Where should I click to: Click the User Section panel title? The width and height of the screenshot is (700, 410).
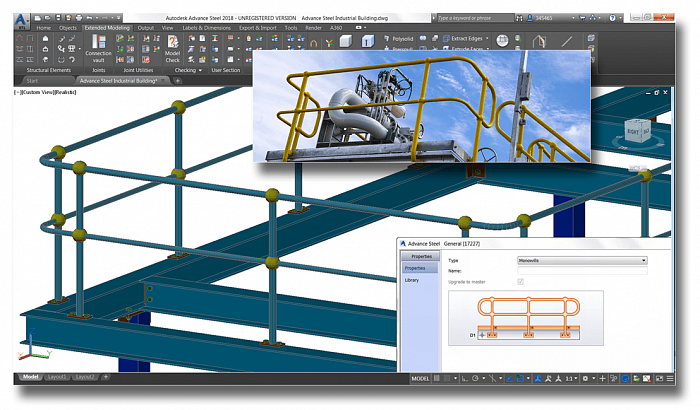tap(225, 70)
